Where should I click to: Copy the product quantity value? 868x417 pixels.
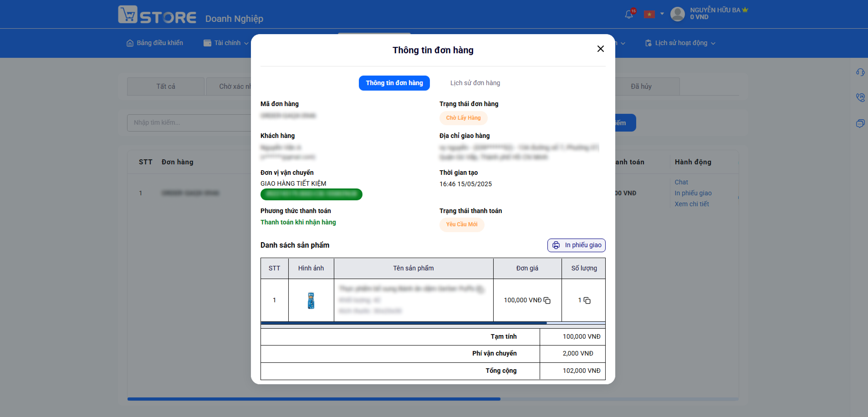tap(587, 300)
